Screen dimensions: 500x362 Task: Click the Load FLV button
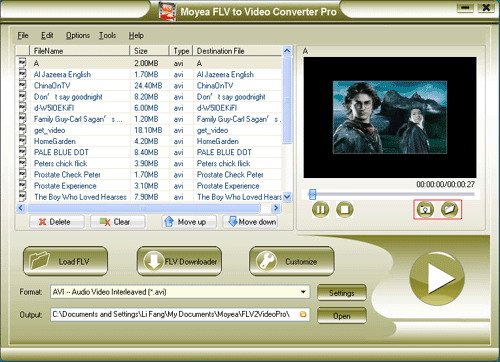[x=65, y=261]
